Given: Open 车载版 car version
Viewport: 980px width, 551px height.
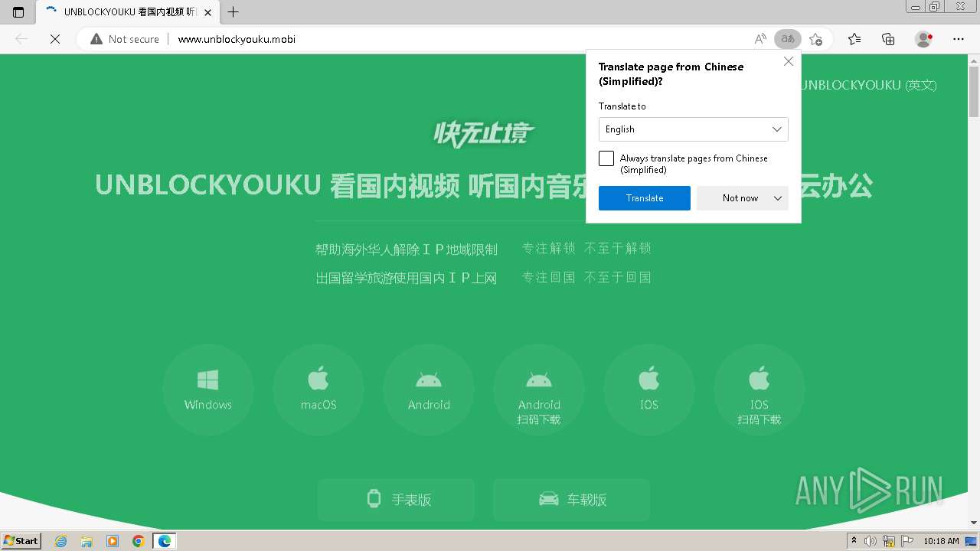Looking at the screenshot, I should [x=572, y=500].
